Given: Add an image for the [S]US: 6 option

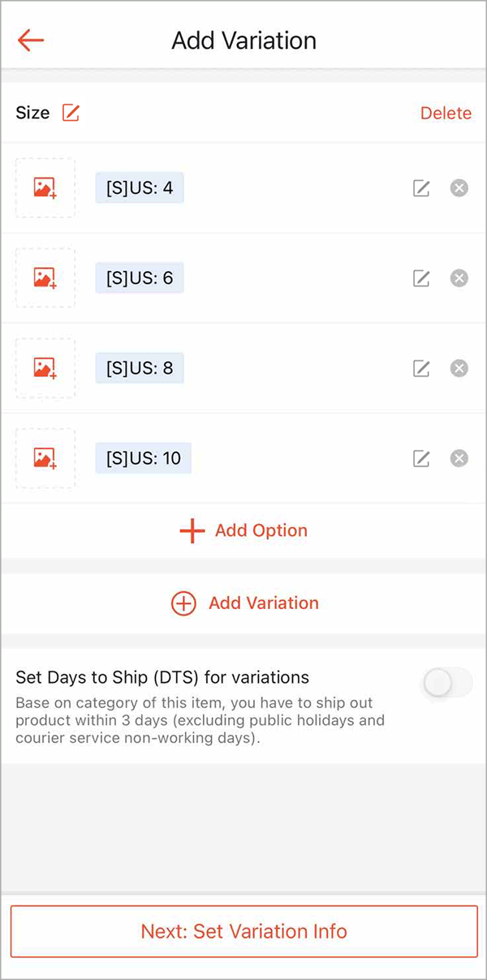Looking at the screenshot, I should 45,278.
